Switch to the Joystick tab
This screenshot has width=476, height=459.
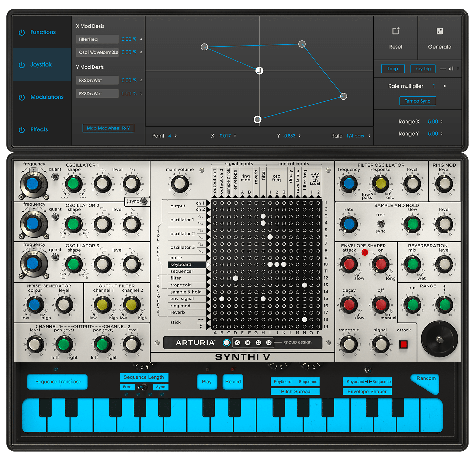tap(41, 65)
